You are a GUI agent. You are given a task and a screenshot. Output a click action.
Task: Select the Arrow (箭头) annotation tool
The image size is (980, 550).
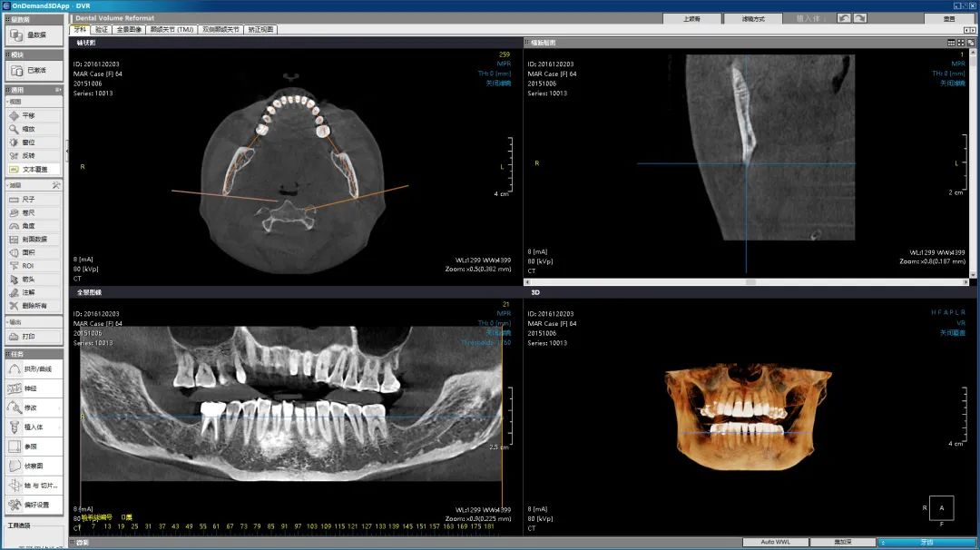34,280
